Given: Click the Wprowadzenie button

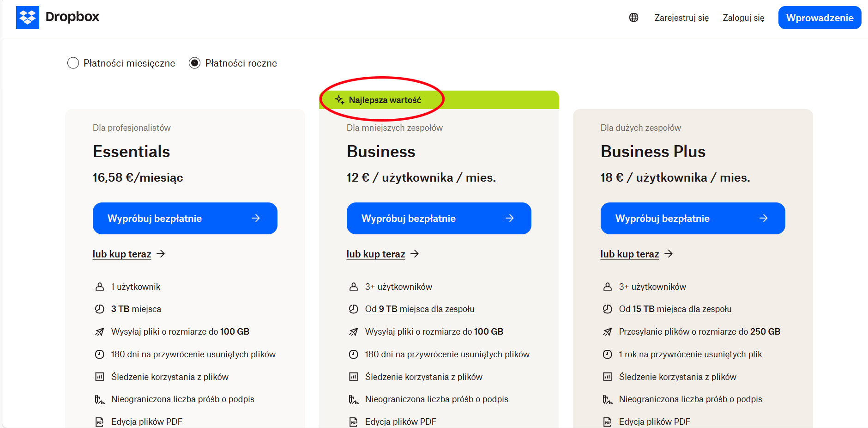Looking at the screenshot, I should (x=820, y=18).
